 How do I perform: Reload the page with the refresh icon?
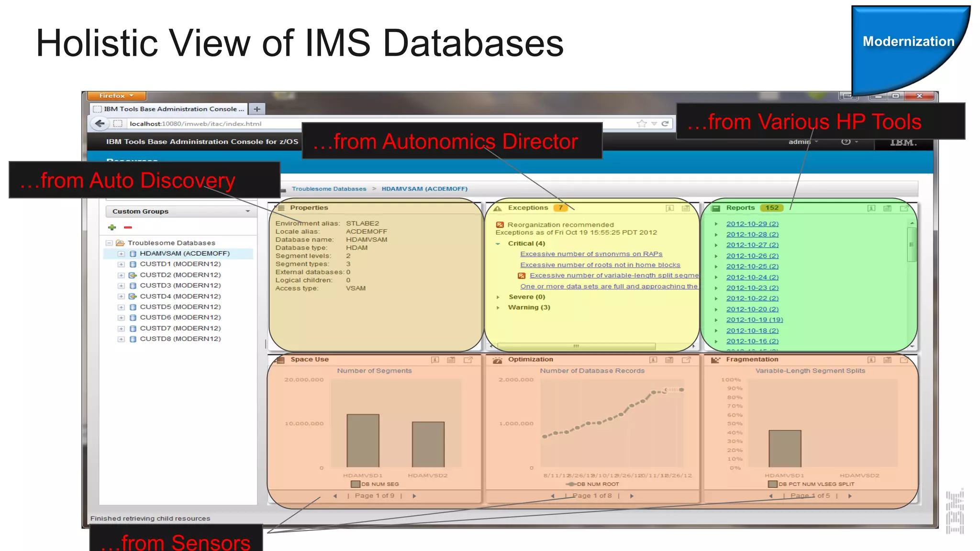(665, 123)
